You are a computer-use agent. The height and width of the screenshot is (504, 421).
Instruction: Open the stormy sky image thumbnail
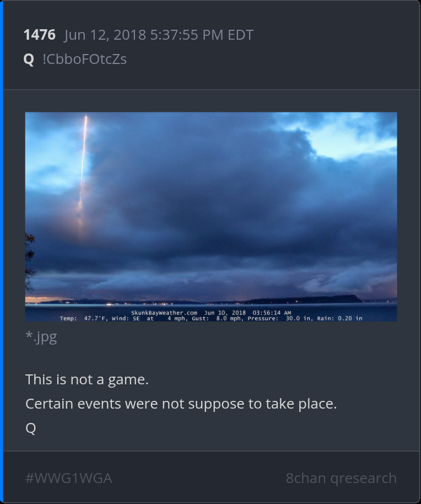211,217
